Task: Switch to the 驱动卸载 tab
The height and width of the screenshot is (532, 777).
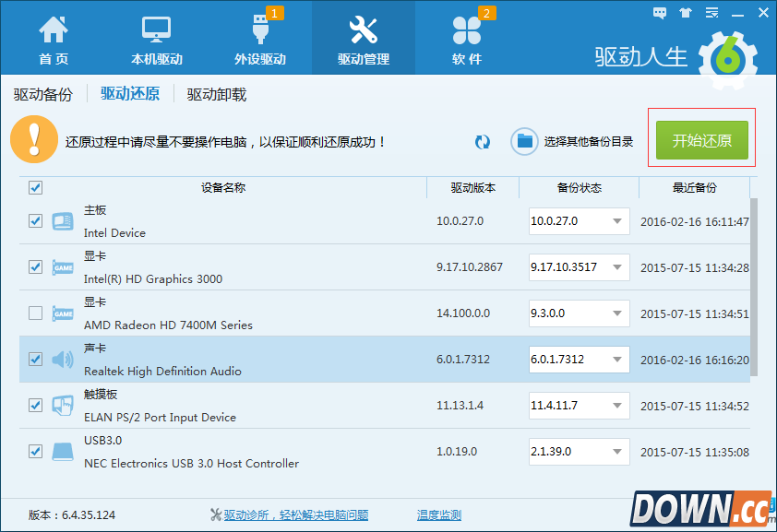Action: point(217,94)
